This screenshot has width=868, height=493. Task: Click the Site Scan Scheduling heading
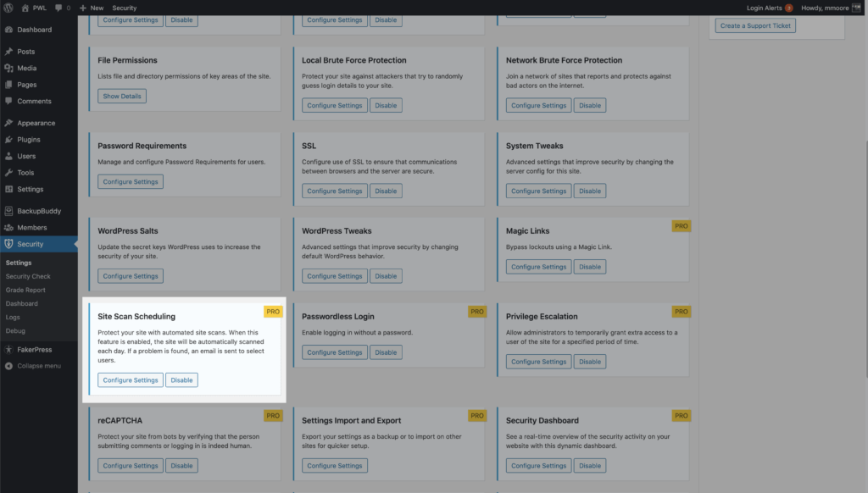(136, 317)
